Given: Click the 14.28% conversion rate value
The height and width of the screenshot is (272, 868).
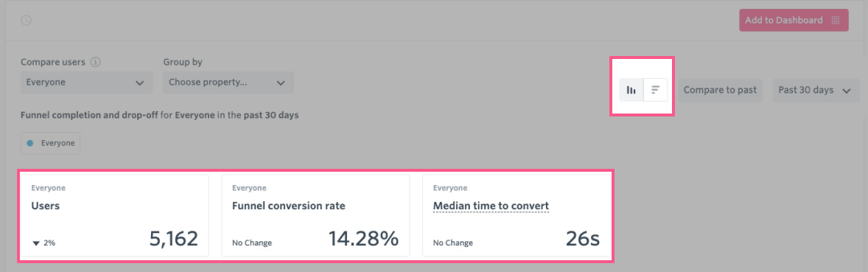Looking at the screenshot, I should (x=363, y=239).
